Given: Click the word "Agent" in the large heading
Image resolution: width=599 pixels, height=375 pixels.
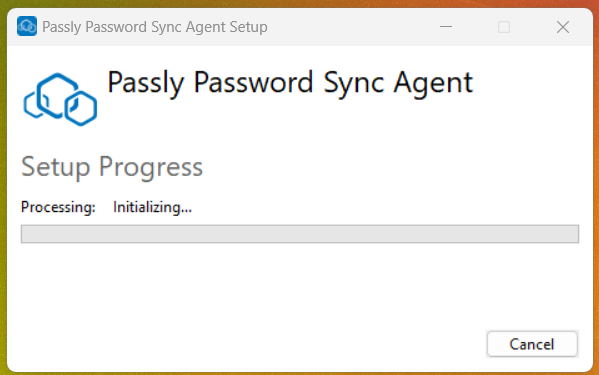Looking at the screenshot, I should pyautogui.click(x=434, y=84).
